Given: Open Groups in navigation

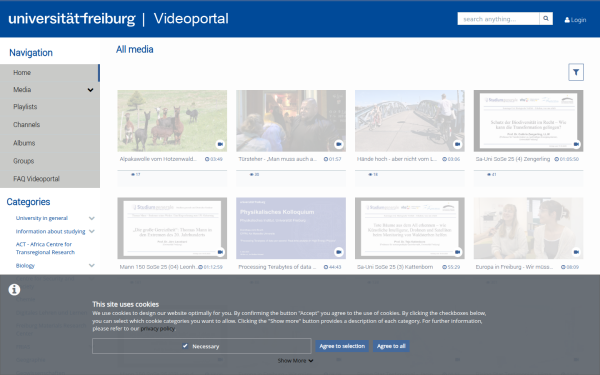Looking at the screenshot, I should point(50,161).
